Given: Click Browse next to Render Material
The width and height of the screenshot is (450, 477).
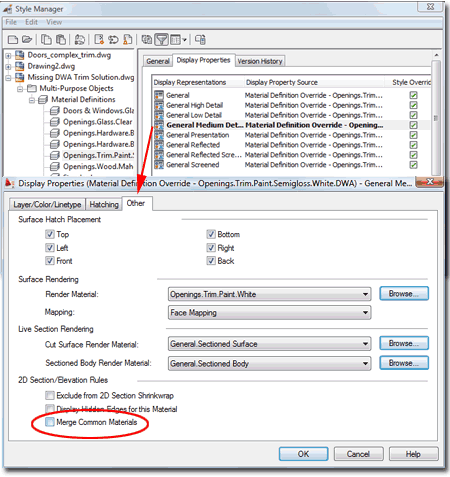Looking at the screenshot, I should 404,294.
